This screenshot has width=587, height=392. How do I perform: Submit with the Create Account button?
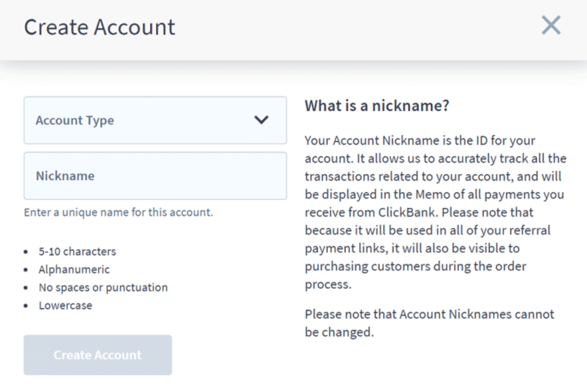pos(97,355)
